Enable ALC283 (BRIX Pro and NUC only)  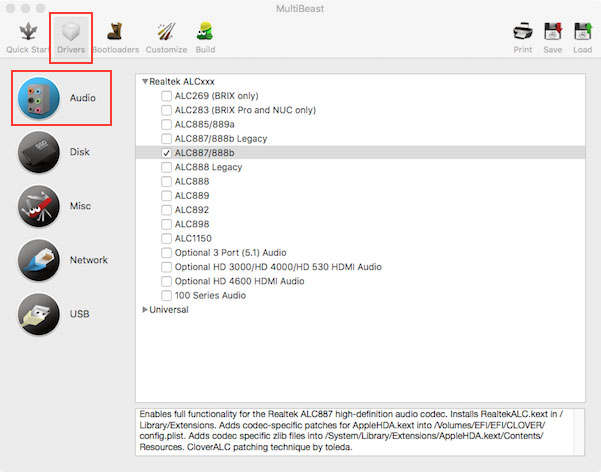(166, 110)
